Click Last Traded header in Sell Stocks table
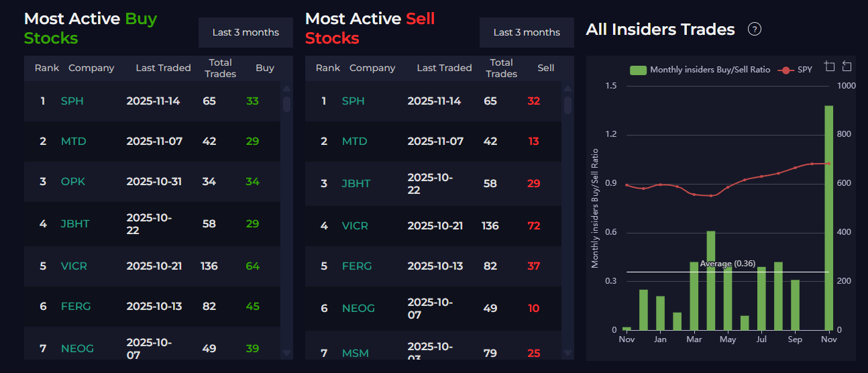 444,68
